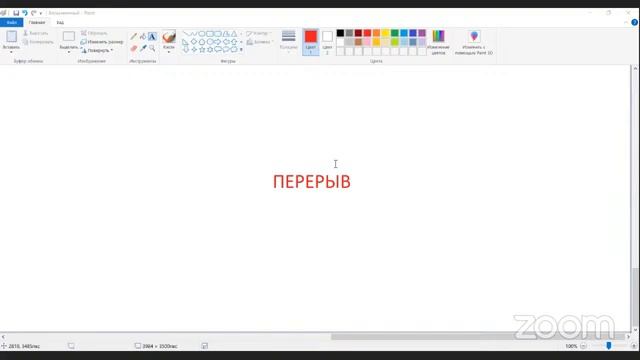Select the Color picker eyedropper tool
640x360 pixels.
tap(143, 48)
